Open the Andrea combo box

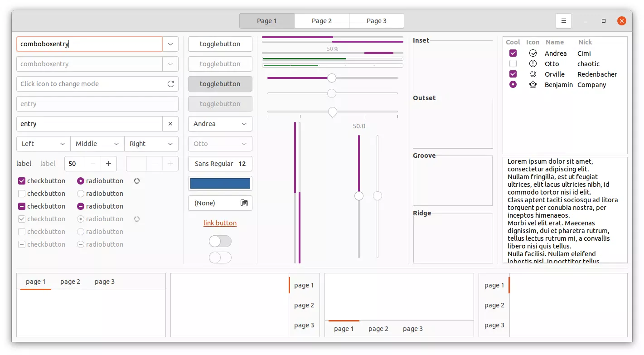pos(220,124)
